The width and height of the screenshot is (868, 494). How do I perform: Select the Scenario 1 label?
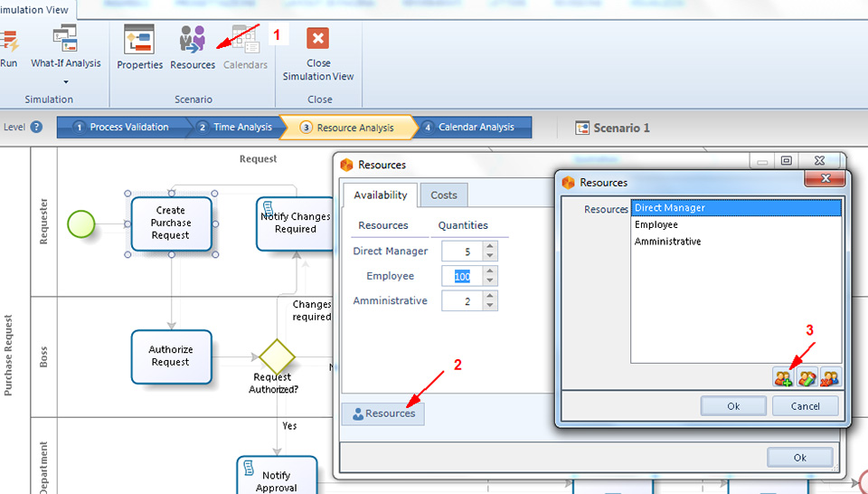tap(612, 128)
